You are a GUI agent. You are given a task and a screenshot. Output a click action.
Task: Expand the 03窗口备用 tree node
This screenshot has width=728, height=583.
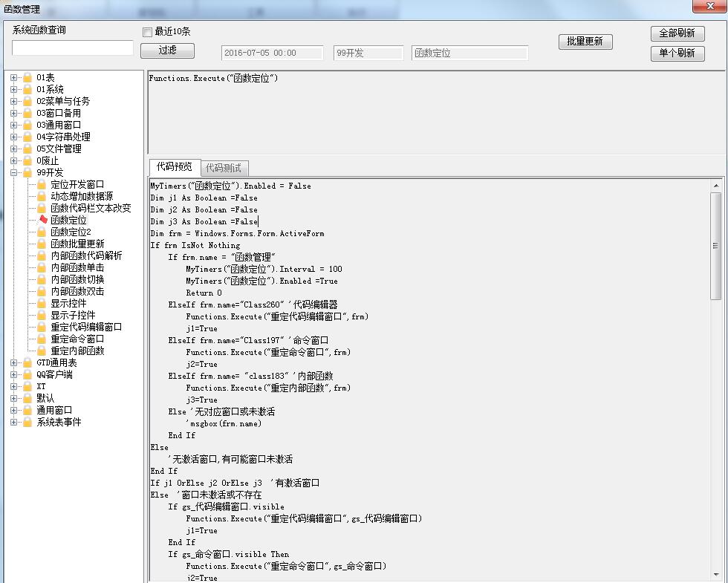coord(13,113)
